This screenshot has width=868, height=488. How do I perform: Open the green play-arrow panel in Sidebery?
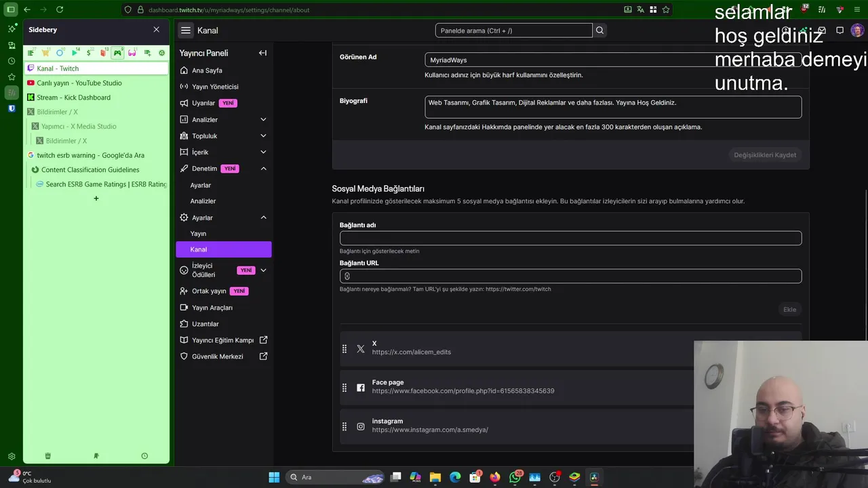click(75, 53)
